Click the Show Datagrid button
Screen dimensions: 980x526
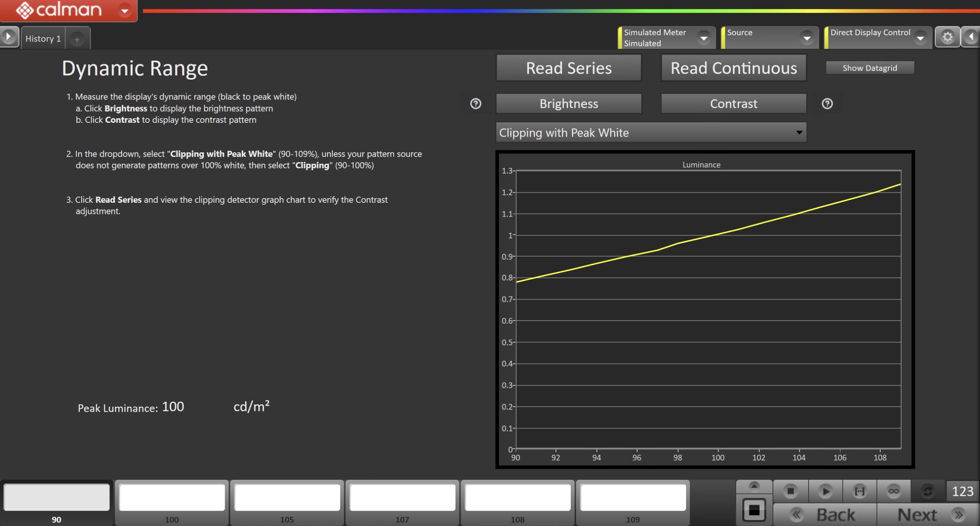coord(869,68)
